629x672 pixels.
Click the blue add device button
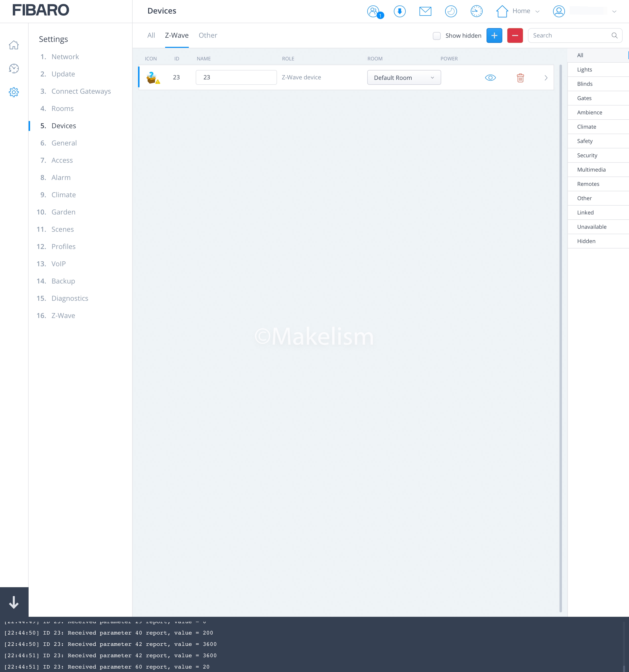coord(494,36)
